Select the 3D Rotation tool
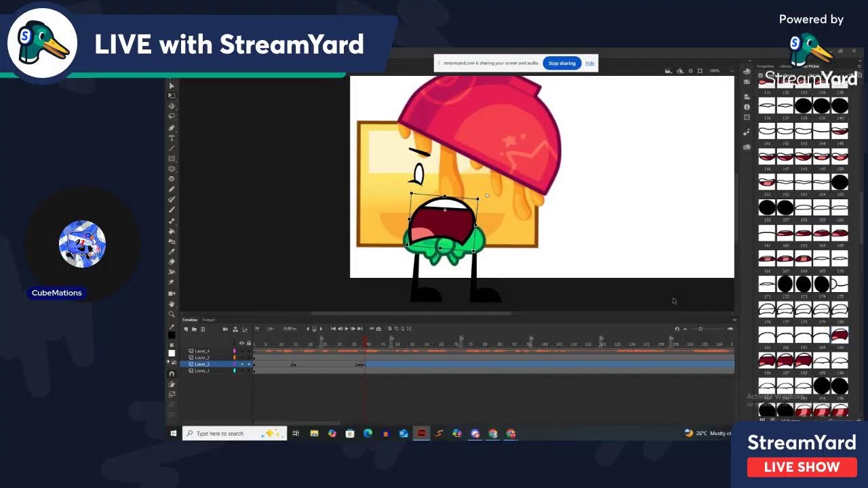The width and height of the screenshot is (868, 488). (172, 106)
